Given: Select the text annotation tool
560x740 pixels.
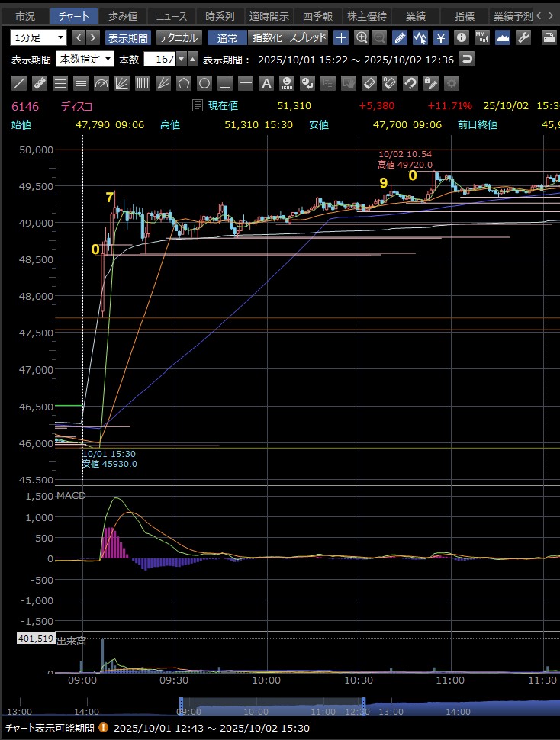Looking at the screenshot, I should (266, 83).
